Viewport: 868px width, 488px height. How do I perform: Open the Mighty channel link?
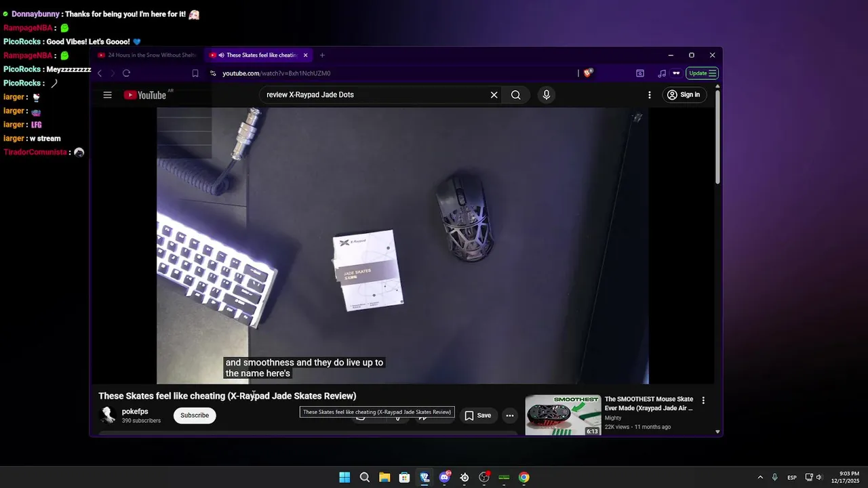613,418
